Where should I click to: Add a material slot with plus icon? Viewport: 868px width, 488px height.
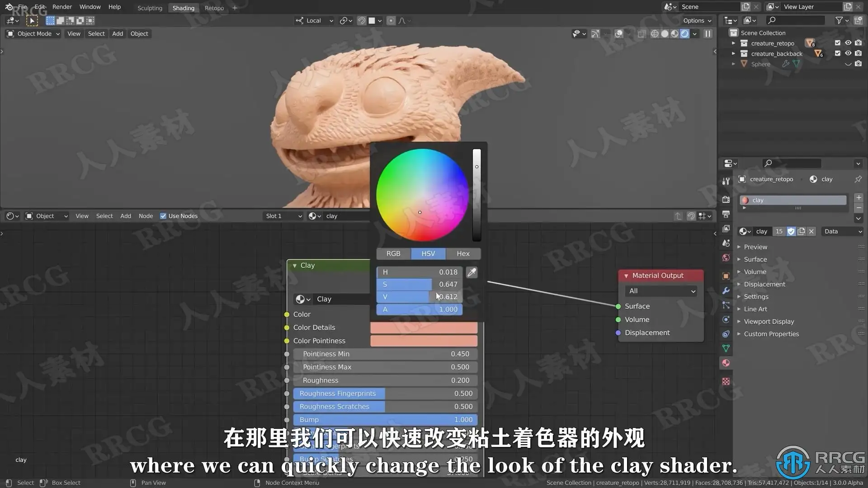click(859, 198)
